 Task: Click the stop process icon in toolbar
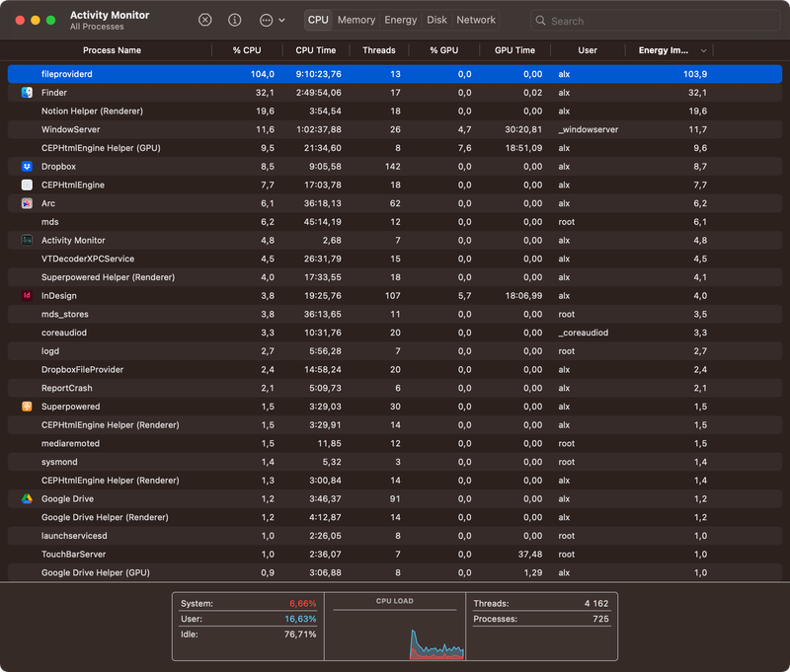click(204, 20)
